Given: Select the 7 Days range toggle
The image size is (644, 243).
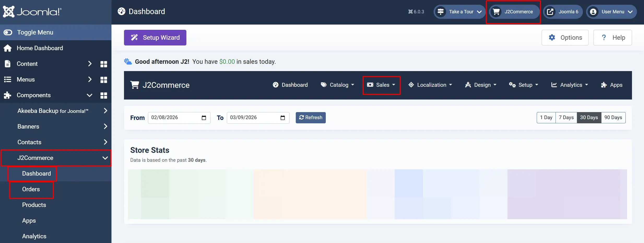Looking at the screenshot, I should pyautogui.click(x=566, y=118).
